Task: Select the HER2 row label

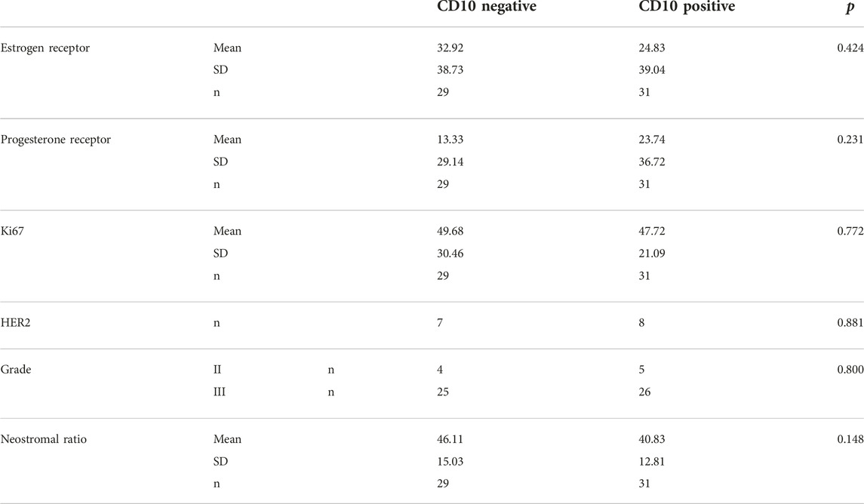Action: coord(15,323)
